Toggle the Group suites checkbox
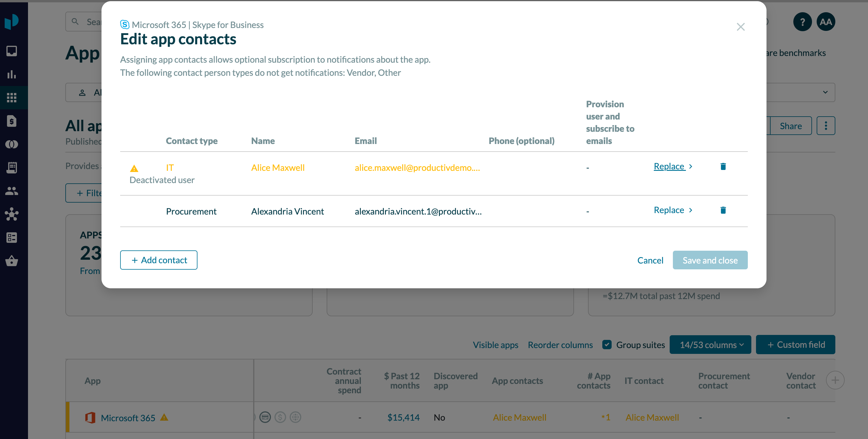Viewport: 868px width, 439px height. [x=607, y=344]
